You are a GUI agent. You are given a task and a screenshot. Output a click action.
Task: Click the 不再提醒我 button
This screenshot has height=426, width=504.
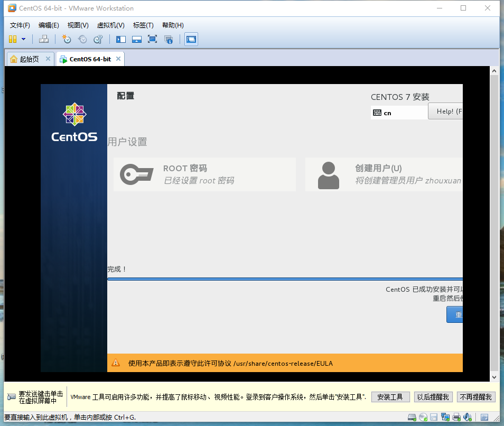[x=476, y=397]
